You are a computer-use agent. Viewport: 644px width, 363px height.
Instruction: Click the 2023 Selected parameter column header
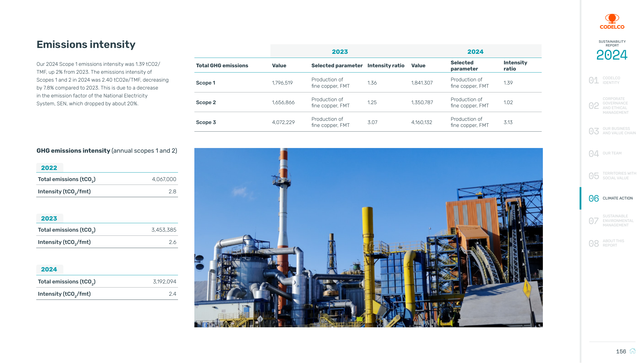tap(337, 66)
